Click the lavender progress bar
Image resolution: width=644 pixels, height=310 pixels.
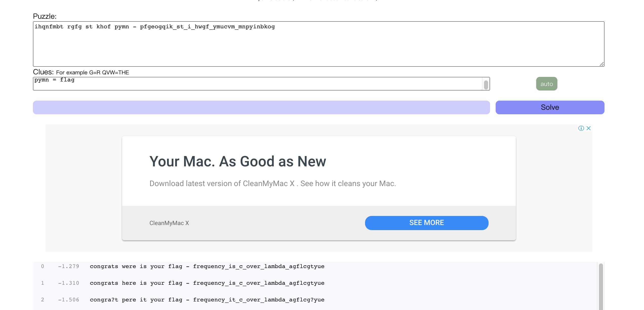pos(261,107)
